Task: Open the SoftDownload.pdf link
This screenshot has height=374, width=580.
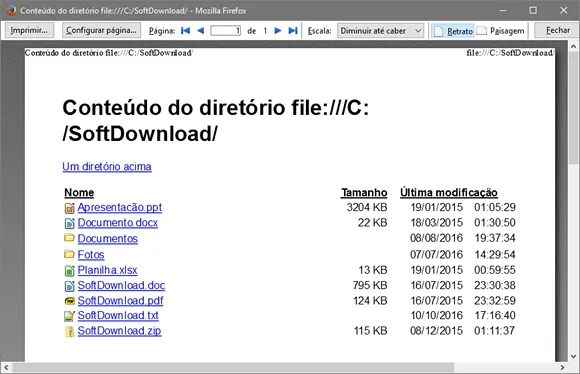Action: pyautogui.click(x=120, y=301)
